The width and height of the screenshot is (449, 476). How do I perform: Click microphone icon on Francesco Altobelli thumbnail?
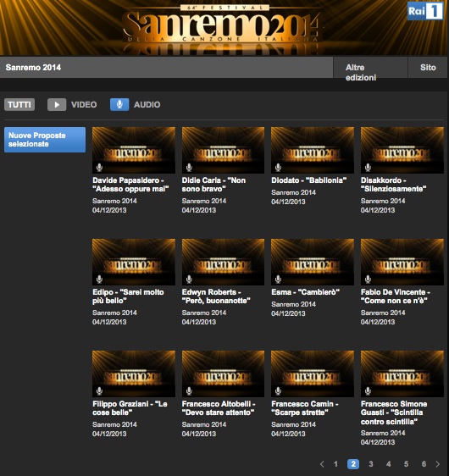[189, 391]
